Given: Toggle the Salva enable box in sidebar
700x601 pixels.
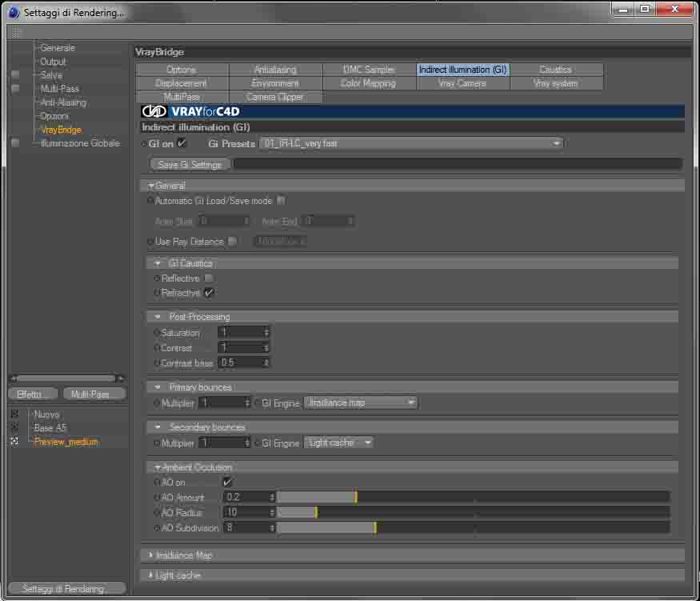Looking at the screenshot, I should pyautogui.click(x=15, y=74).
